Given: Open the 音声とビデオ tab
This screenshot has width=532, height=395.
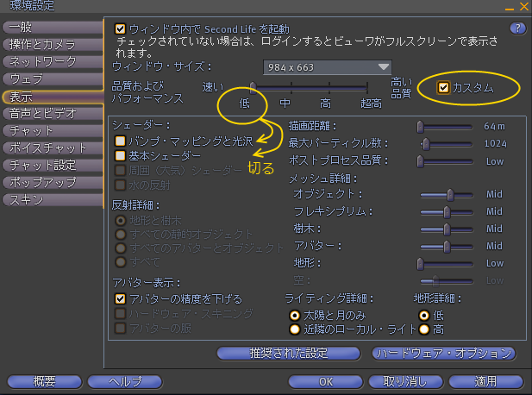Looking at the screenshot, I should 53,113.
